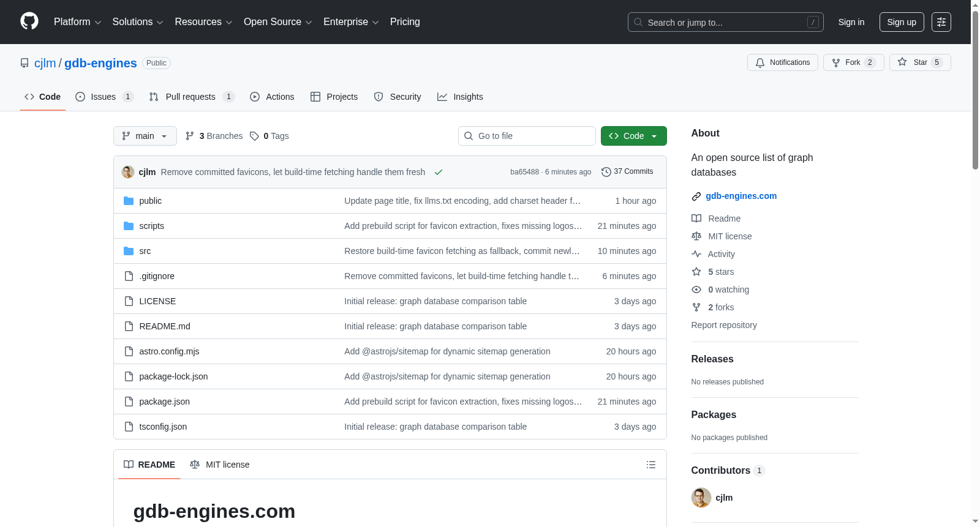Open the cjlm owner profile link
The width and height of the screenshot is (980, 527).
pos(45,63)
